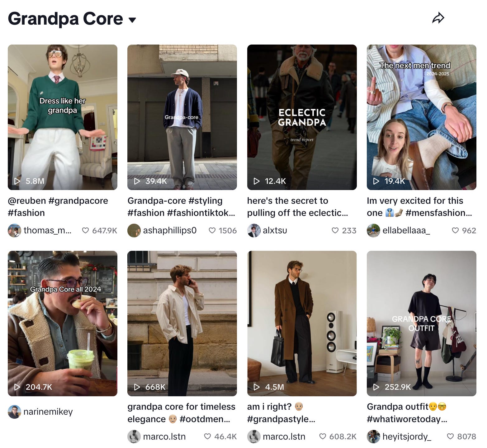Open 'Grandpa Core all 2024' video
Screen dimensions: 487x448
(x=63, y=323)
